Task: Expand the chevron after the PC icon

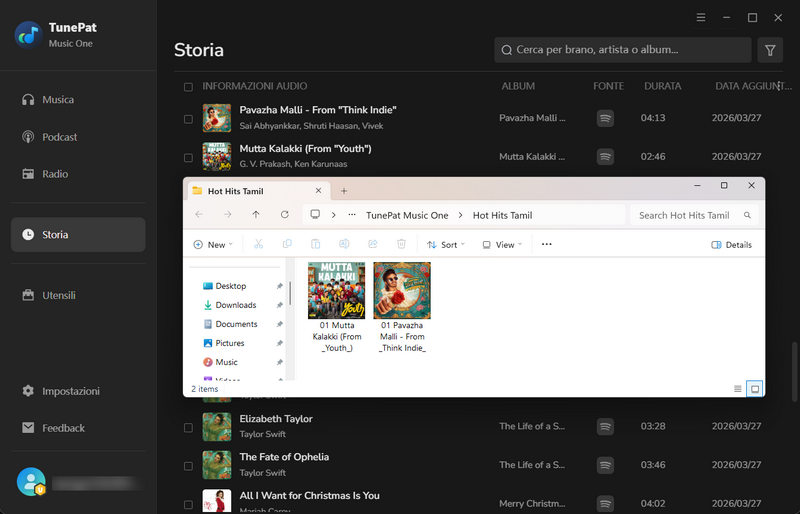Action: pyautogui.click(x=334, y=215)
